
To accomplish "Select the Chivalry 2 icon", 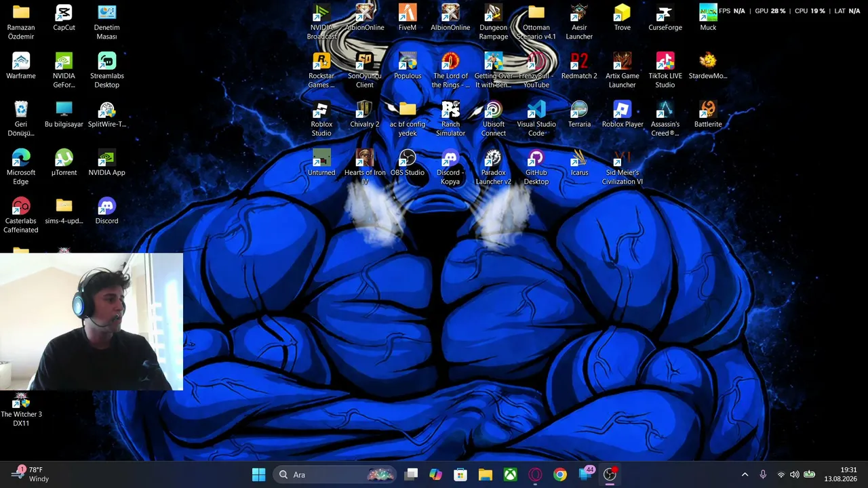I will tap(365, 115).
